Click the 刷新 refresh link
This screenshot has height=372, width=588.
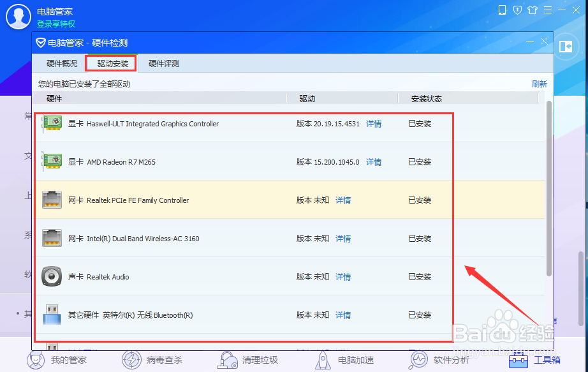pos(540,84)
